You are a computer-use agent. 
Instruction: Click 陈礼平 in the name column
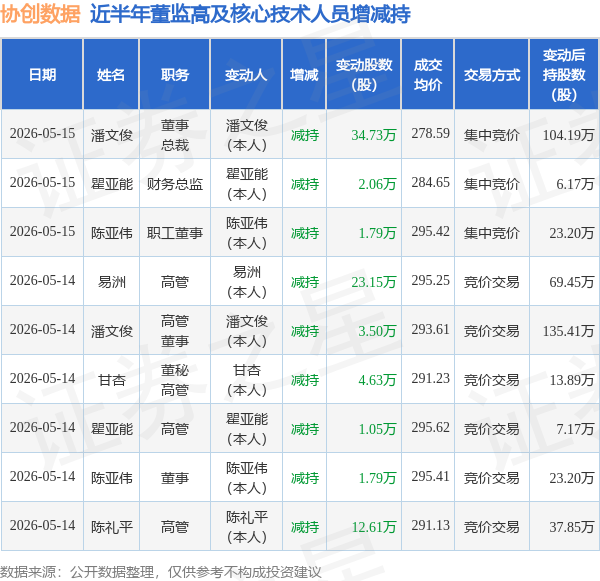pyautogui.click(x=112, y=527)
